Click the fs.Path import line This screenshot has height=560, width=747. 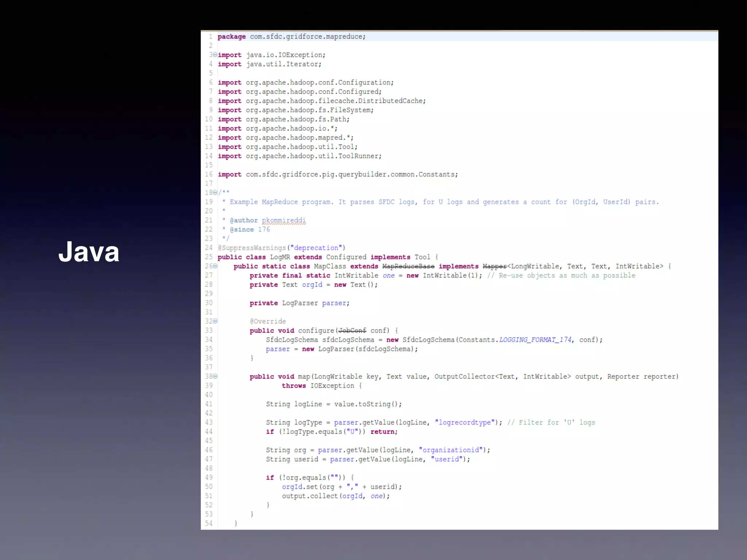pyautogui.click(x=284, y=119)
